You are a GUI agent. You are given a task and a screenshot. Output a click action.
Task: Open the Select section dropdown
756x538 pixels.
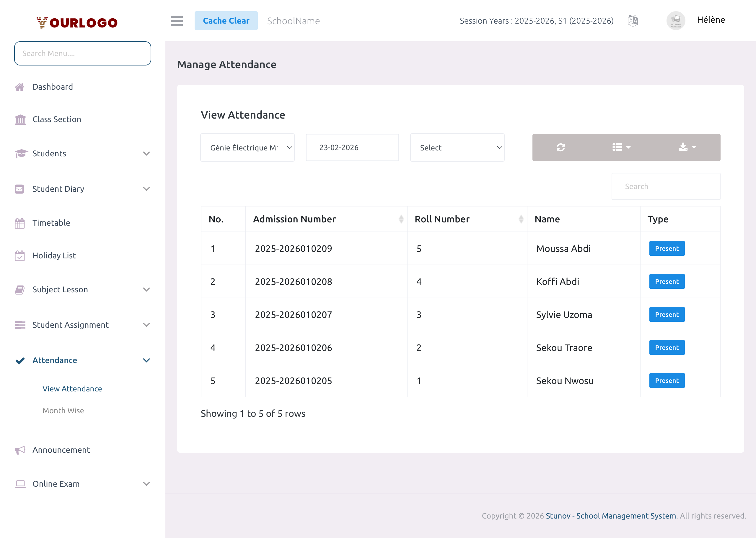pyautogui.click(x=457, y=147)
